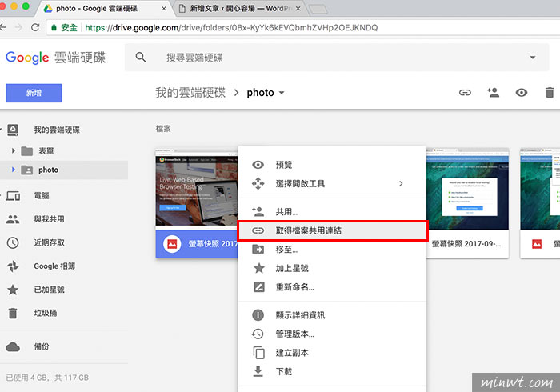
Task: Go to 我的雲端硬碟 in breadcrumb
Action: (190, 93)
